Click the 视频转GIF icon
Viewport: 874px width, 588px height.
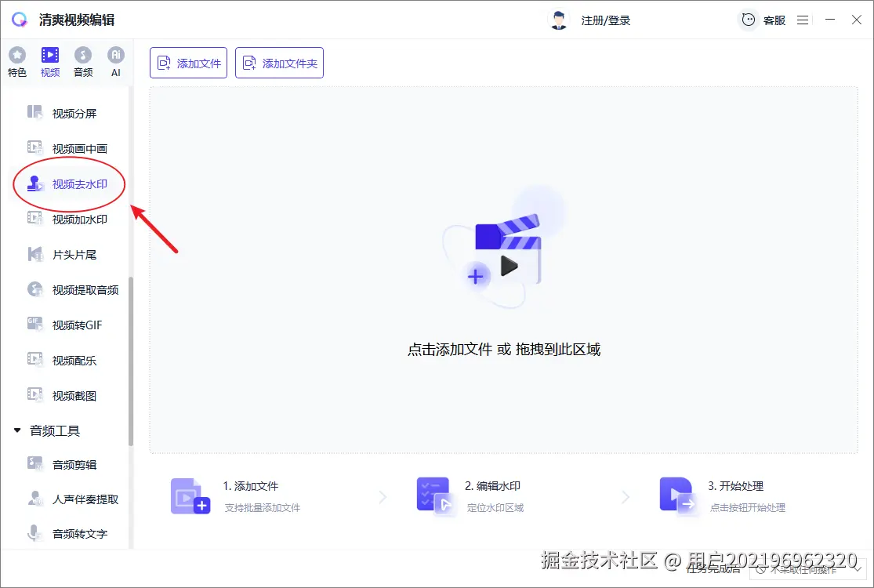[x=35, y=325]
